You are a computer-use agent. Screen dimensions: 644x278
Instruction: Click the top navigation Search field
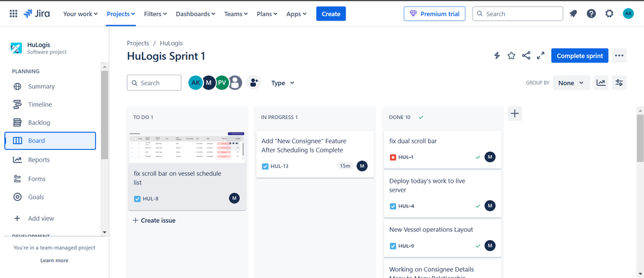pos(518,14)
